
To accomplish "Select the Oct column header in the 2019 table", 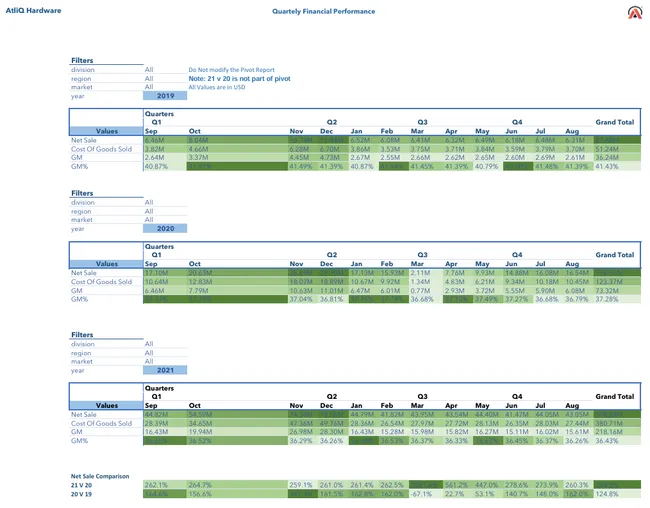I will (194, 131).
